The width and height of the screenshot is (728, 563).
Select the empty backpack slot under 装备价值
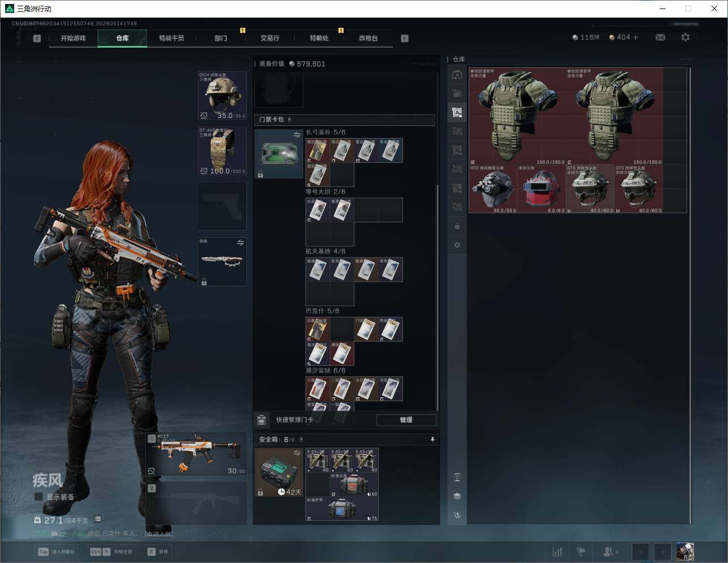pos(279,89)
